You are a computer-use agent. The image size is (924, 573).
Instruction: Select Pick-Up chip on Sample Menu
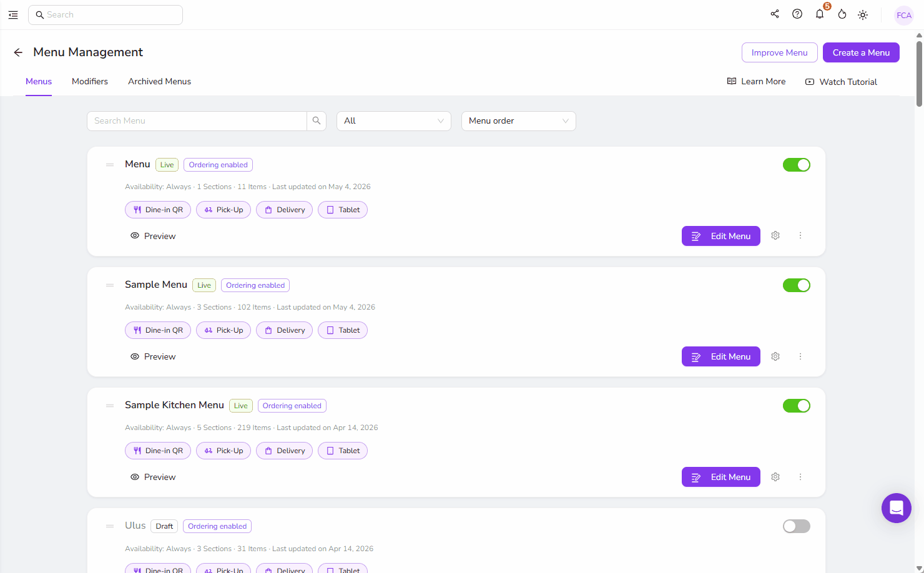coord(224,330)
